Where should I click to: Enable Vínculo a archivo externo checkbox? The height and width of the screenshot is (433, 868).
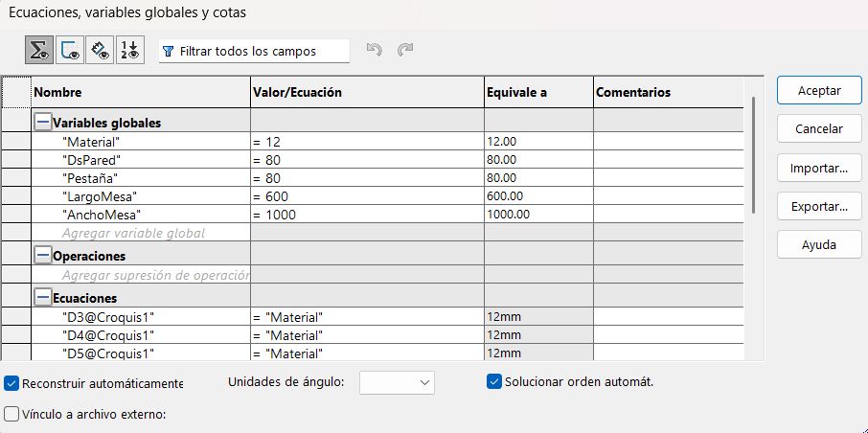tap(11, 414)
